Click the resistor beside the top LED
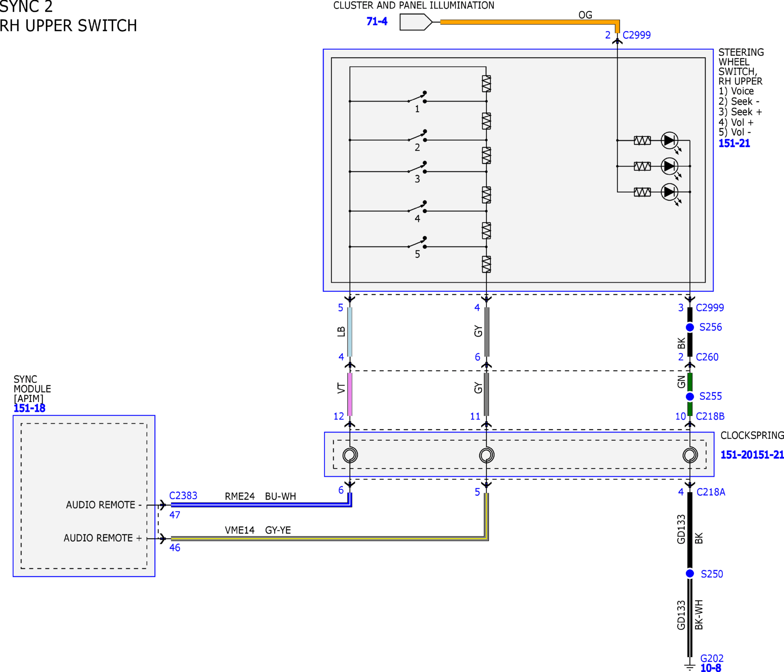The image size is (784, 672). (642, 140)
